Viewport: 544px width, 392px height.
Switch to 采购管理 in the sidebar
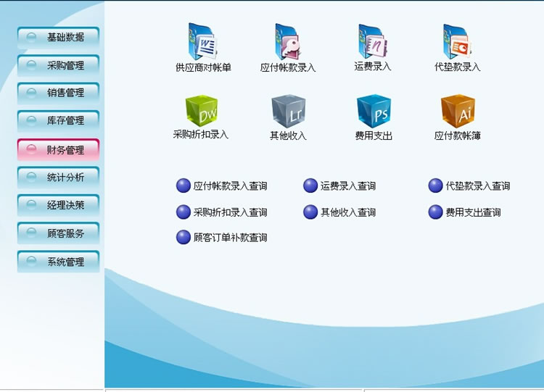(58, 65)
